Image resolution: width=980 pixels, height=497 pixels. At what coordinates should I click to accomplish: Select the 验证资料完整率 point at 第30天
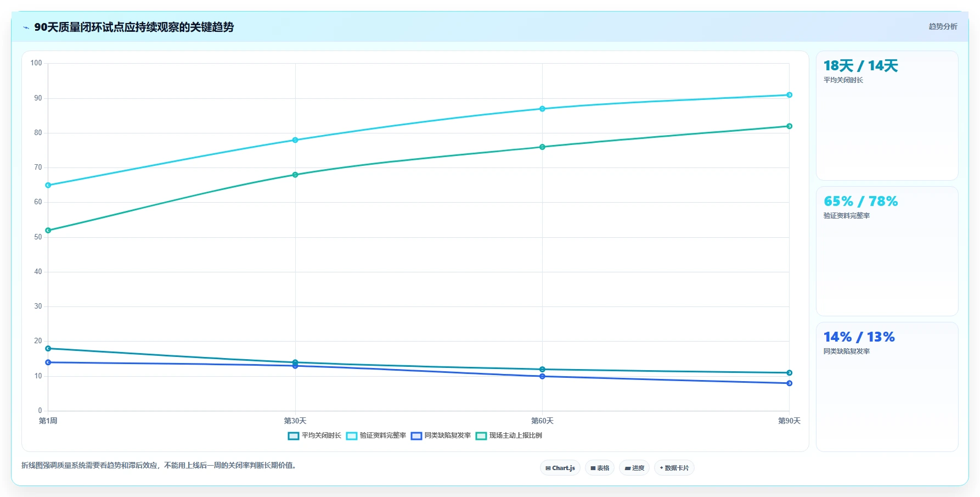[x=295, y=140]
